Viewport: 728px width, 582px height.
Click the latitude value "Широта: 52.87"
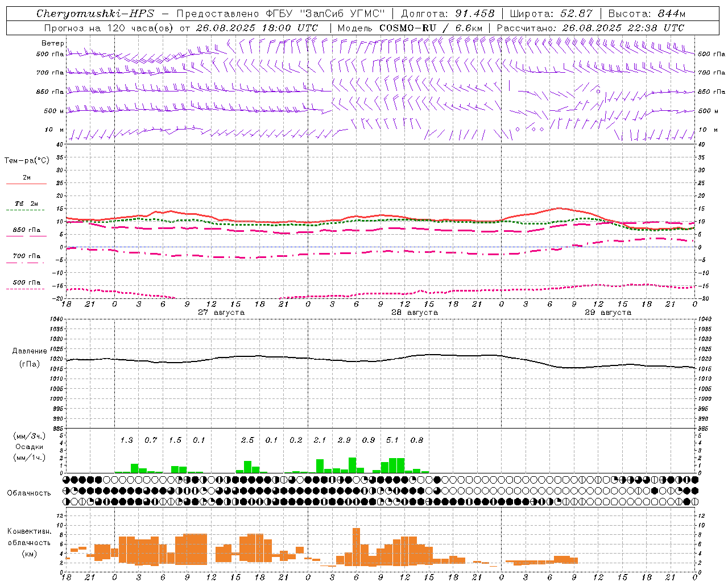click(551, 14)
